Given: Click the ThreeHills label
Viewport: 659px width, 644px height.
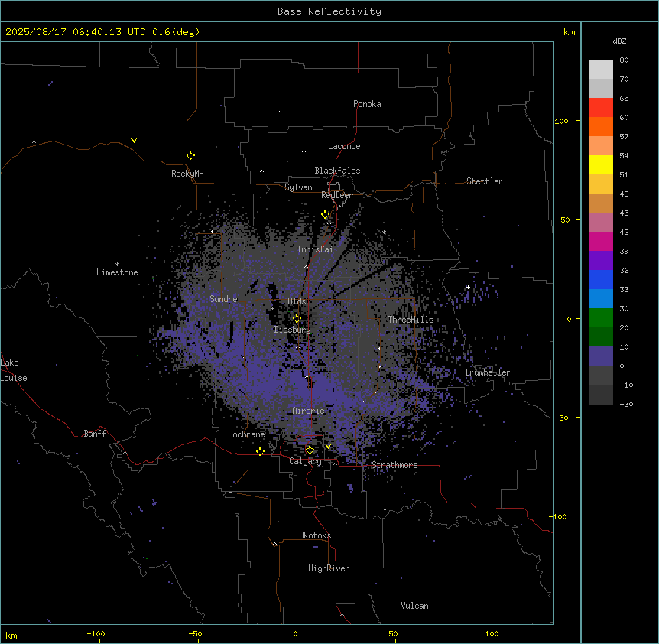Looking at the screenshot, I should coord(411,320).
